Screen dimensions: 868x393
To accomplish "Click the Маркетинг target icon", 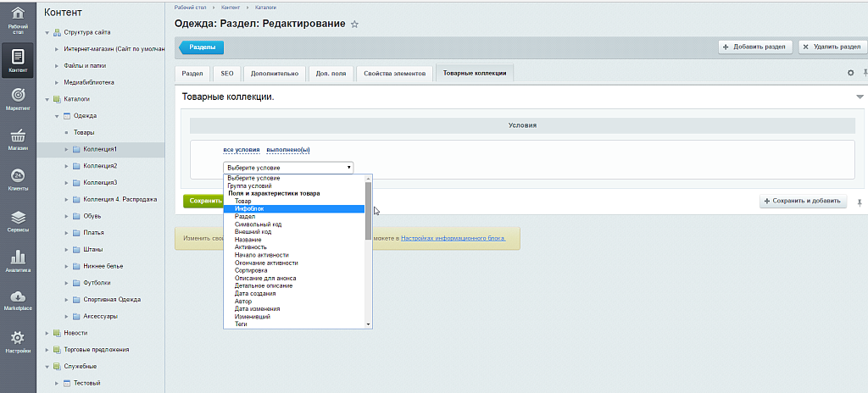I will [x=18, y=97].
